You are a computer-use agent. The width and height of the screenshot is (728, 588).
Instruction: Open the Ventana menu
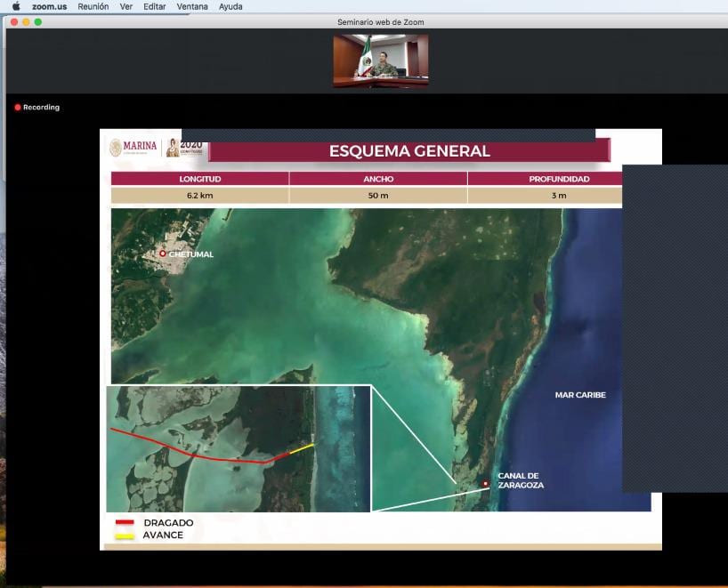tap(192, 6)
